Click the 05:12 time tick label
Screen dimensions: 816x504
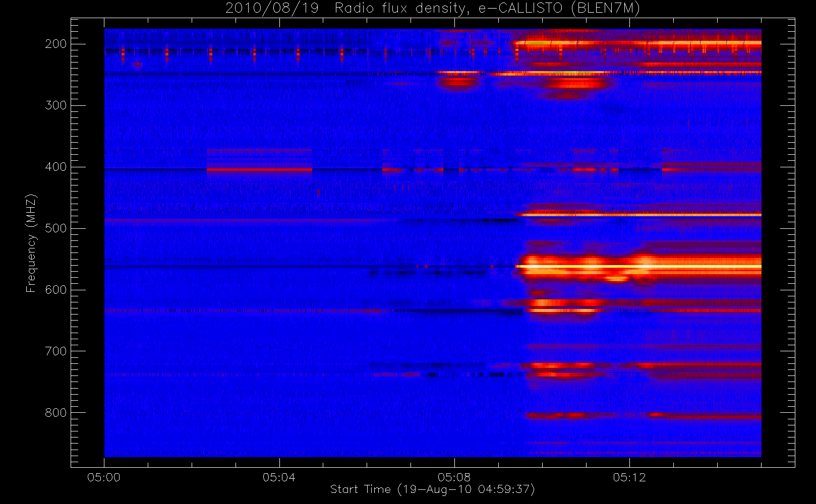[629, 477]
